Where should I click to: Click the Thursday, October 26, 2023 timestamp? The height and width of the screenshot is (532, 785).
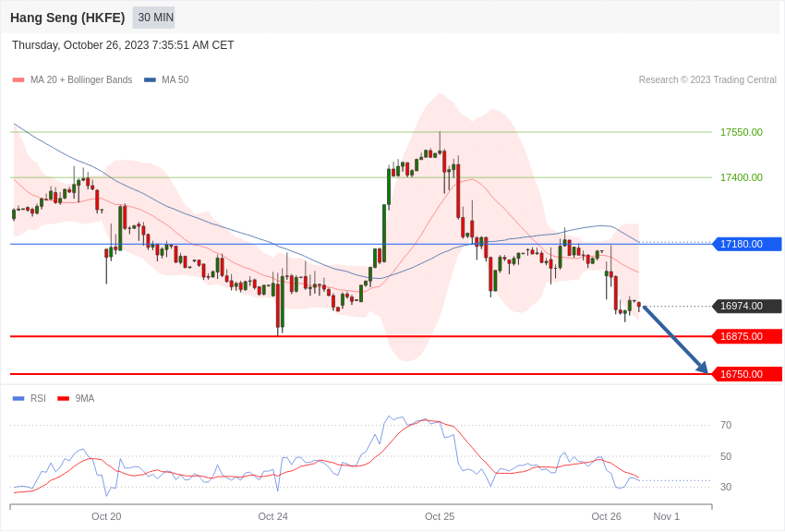pyautogui.click(x=123, y=45)
